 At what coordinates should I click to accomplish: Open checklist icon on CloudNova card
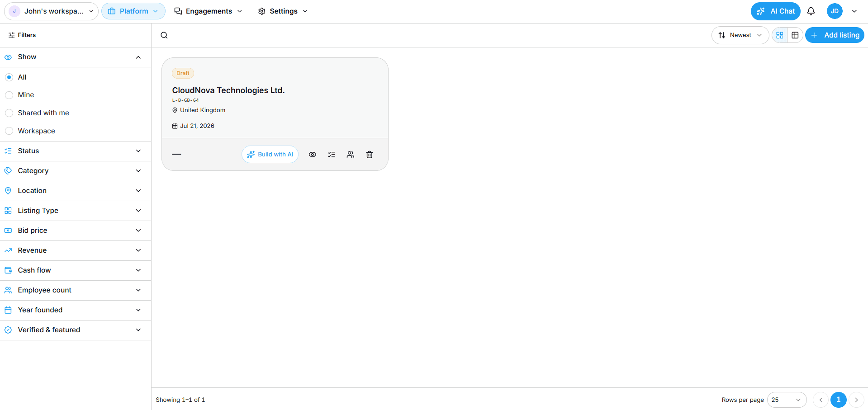pyautogui.click(x=332, y=155)
